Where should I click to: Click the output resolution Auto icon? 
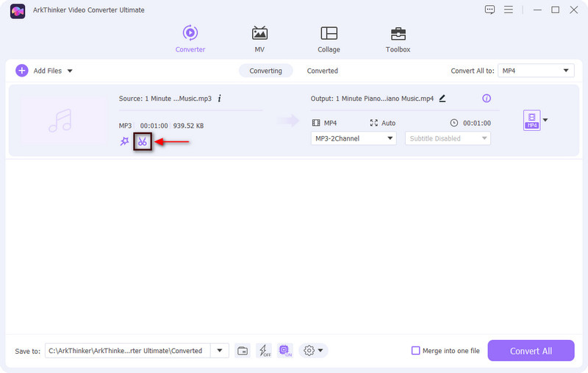coord(374,123)
